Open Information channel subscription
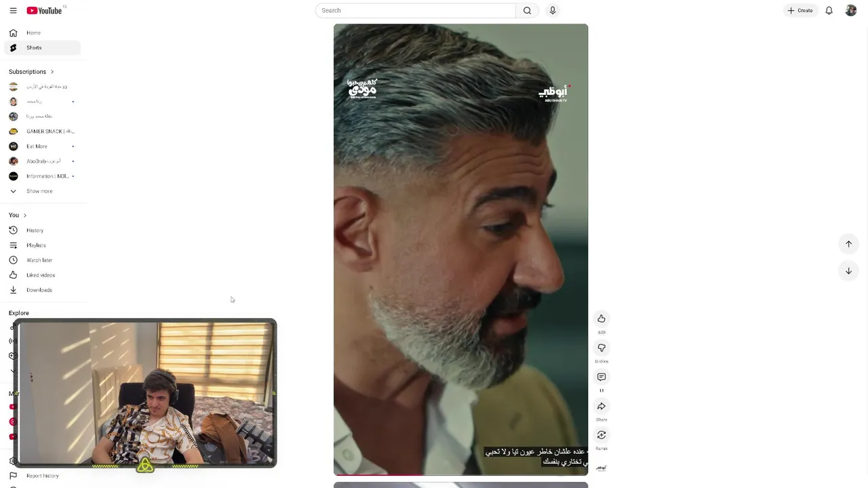Screen dimensions: 868x488 tap(42, 176)
